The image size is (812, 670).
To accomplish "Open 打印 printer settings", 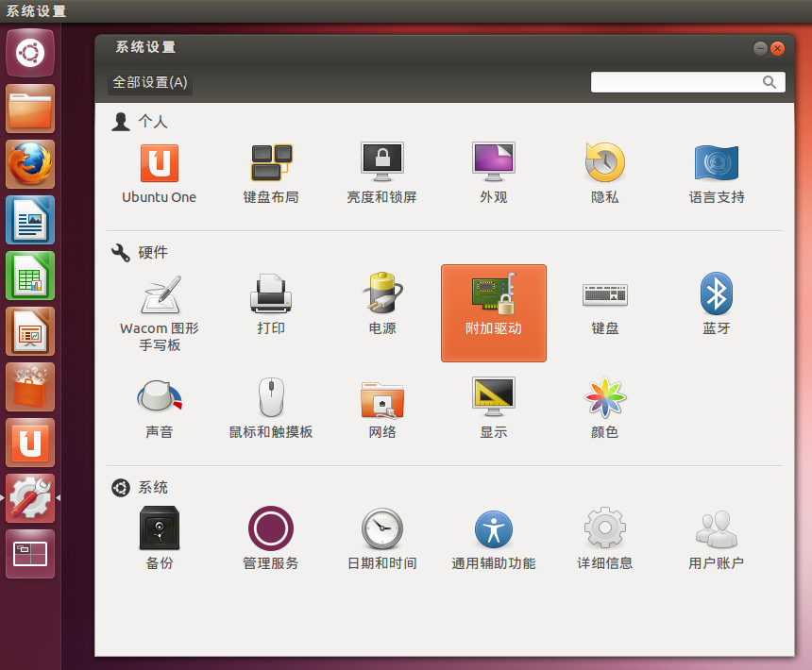I will [x=271, y=305].
